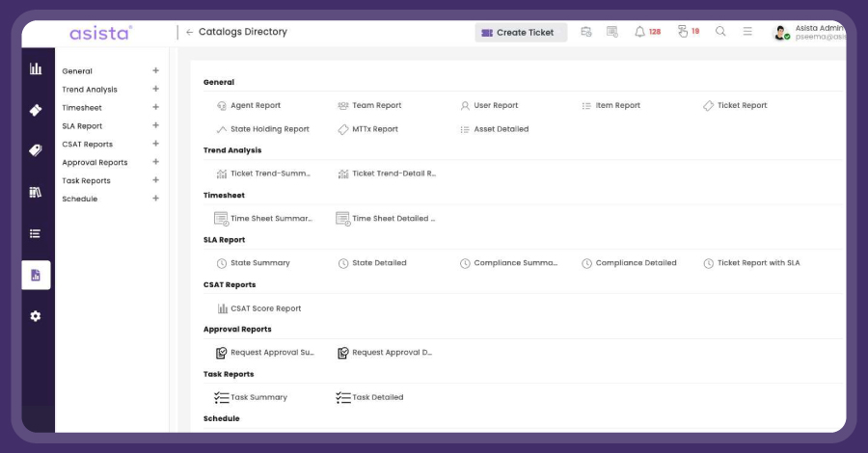Click the list-view icon beside the calendar icon
The width and height of the screenshot is (868, 453).
point(611,32)
